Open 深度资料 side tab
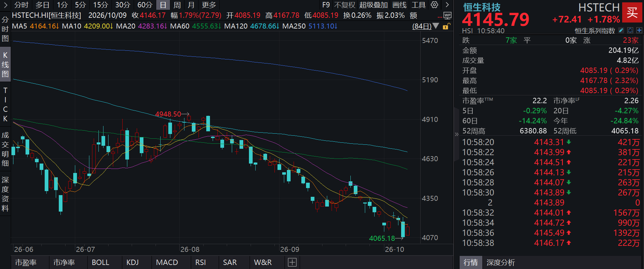 pos(5,194)
